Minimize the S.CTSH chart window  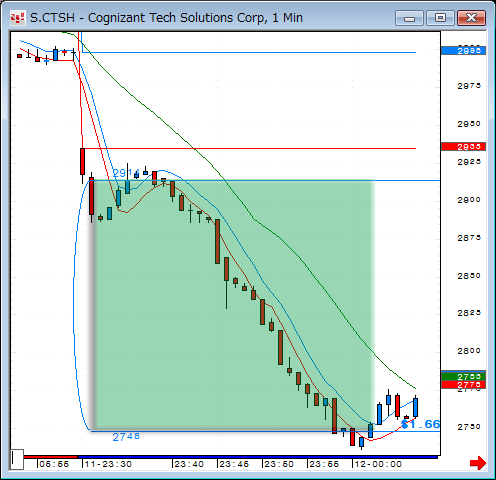409,18
